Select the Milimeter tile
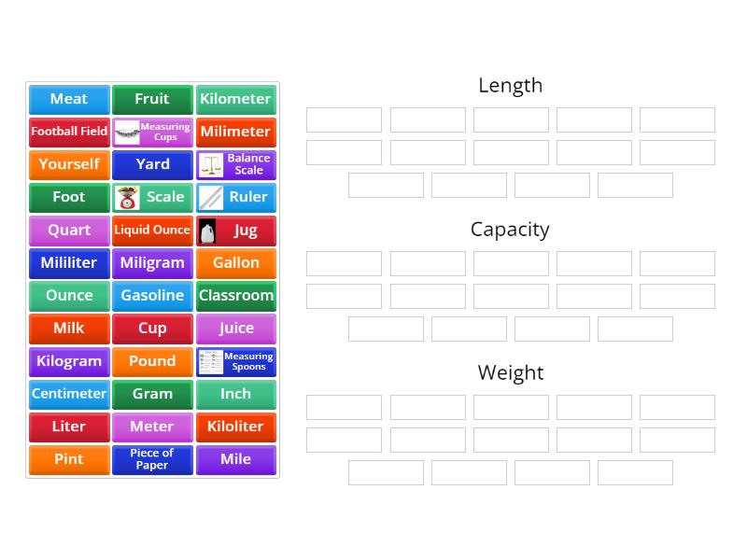Image resolution: width=747 pixels, height=560 pixels. click(x=236, y=132)
